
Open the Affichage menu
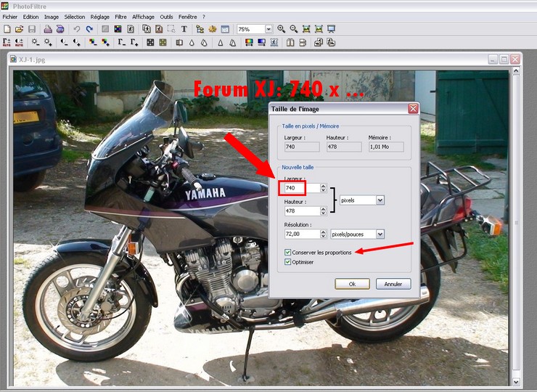coord(143,17)
